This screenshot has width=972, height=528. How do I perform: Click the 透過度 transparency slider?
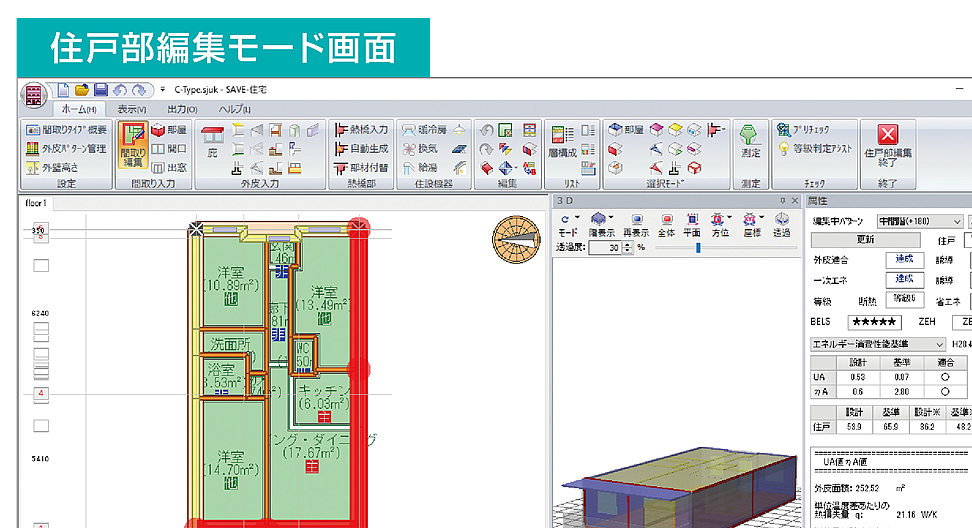click(x=697, y=247)
